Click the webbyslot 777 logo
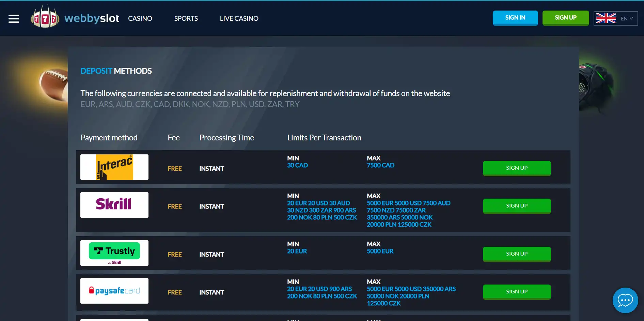 click(45, 18)
